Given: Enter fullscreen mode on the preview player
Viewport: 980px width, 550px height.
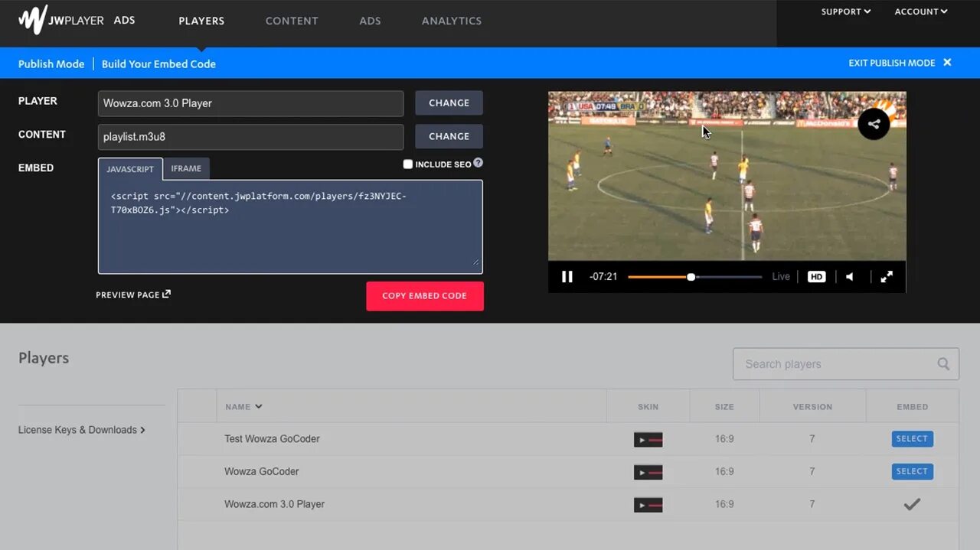Looking at the screenshot, I should click(887, 276).
